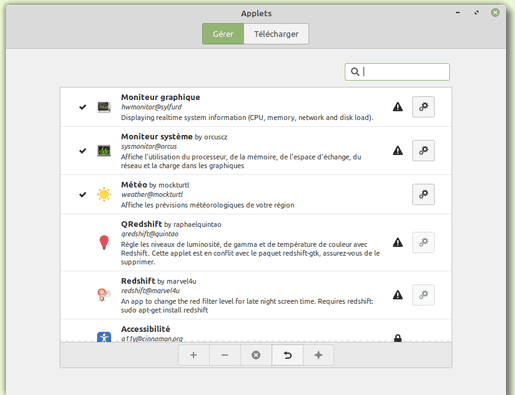Click warning triangle on Redshift row

point(398,295)
